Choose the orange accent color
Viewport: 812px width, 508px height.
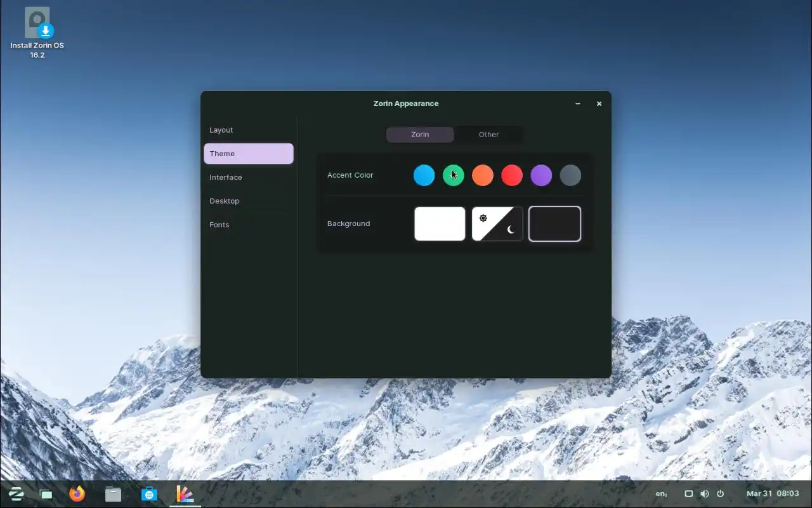click(483, 175)
